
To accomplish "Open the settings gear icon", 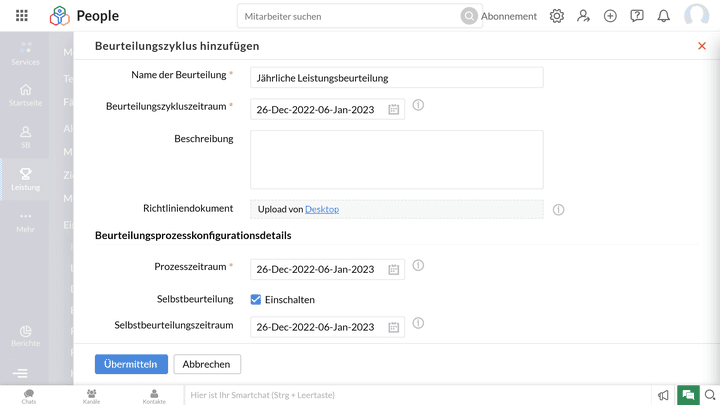I will (x=557, y=16).
